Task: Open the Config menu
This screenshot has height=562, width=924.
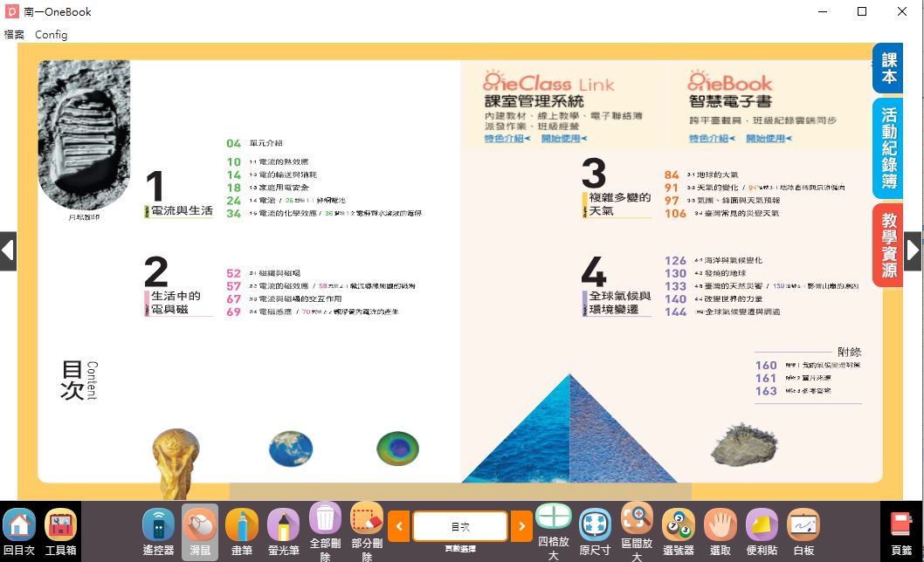Action: [x=52, y=35]
